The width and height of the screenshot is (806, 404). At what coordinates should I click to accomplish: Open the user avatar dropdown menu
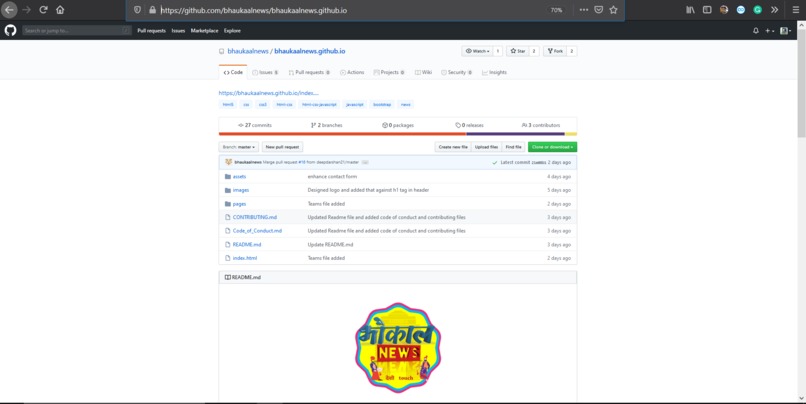click(x=785, y=31)
